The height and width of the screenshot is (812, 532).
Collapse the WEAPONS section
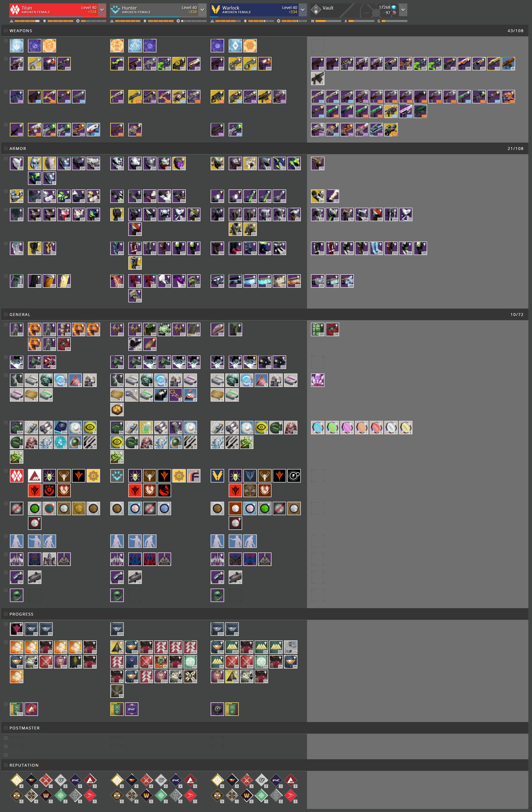[x=6, y=31]
